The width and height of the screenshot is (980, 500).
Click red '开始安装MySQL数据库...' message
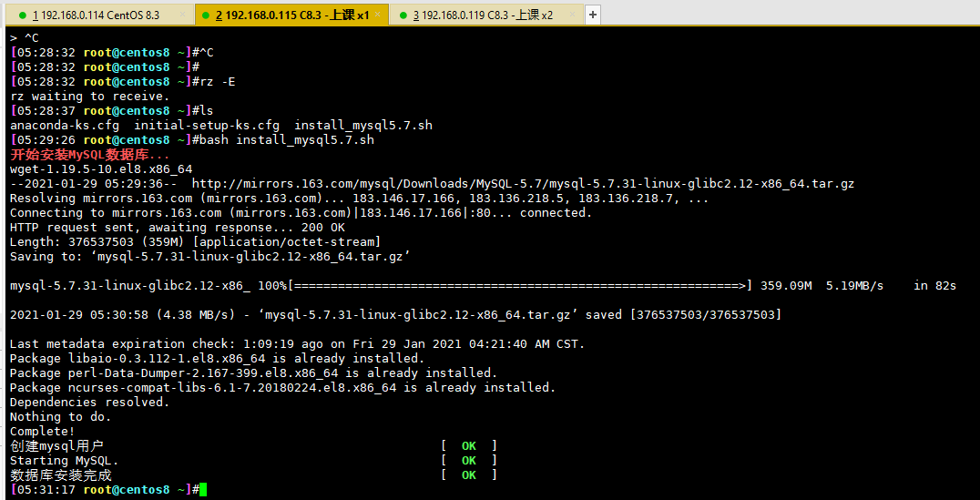click(90, 155)
